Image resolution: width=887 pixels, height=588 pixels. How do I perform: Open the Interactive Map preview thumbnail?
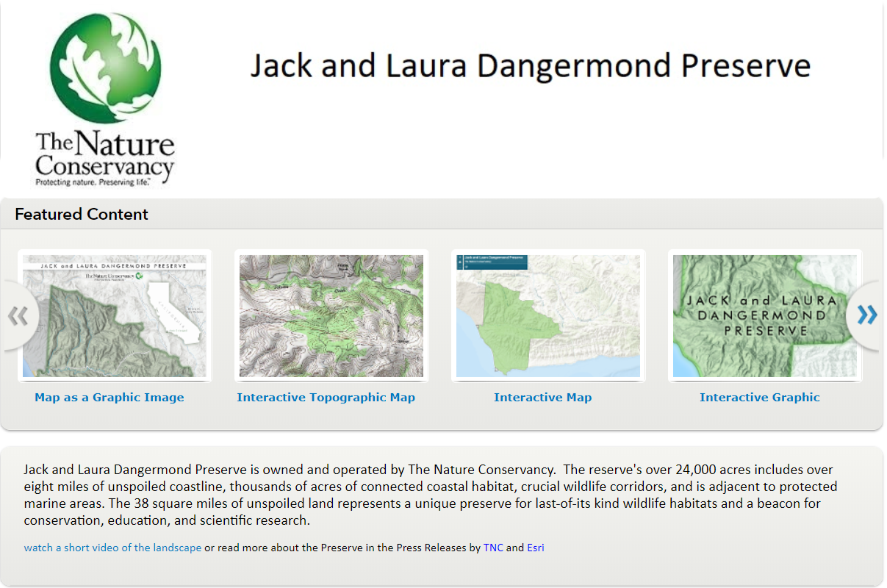(x=547, y=315)
